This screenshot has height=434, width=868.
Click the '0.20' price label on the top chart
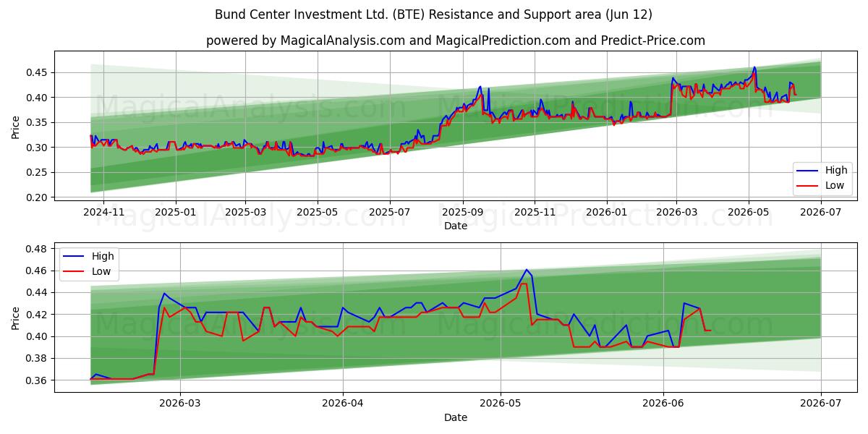coord(38,197)
